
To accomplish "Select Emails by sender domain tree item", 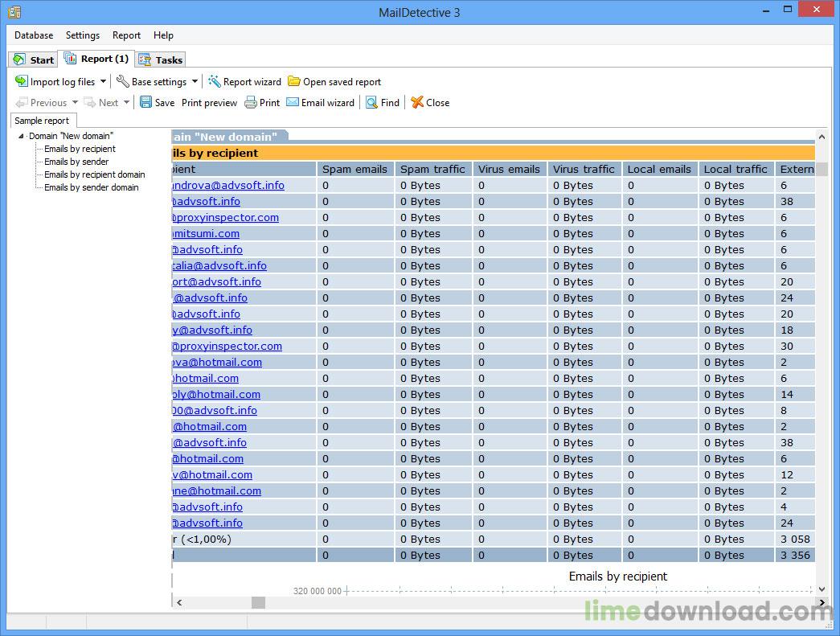I will tap(91, 187).
